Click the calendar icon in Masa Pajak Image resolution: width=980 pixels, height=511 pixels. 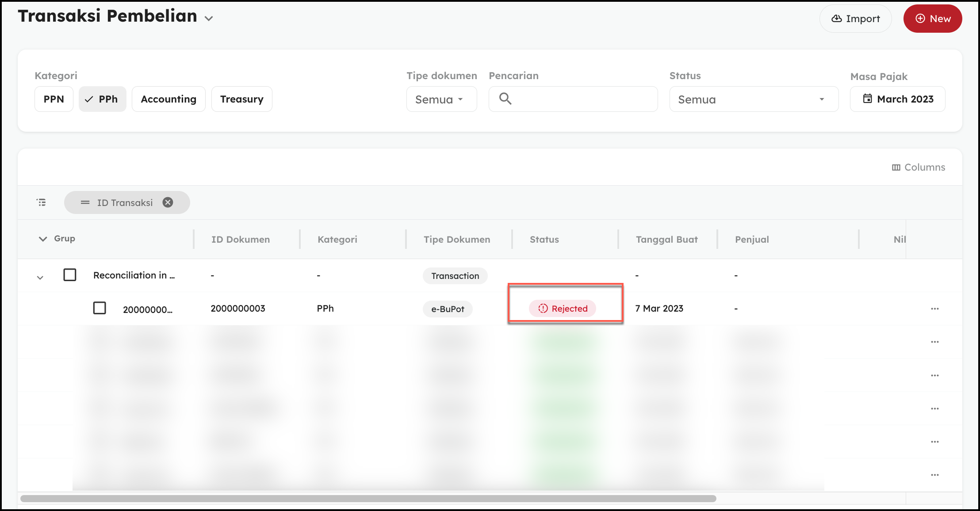click(x=867, y=99)
